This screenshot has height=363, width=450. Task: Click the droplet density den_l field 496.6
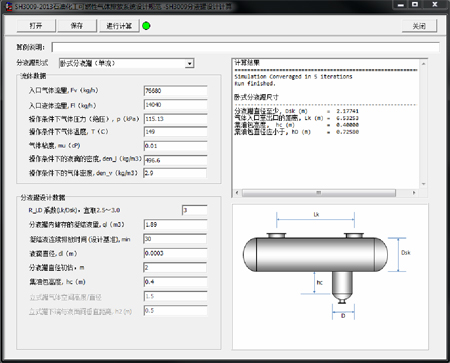[x=176, y=160]
